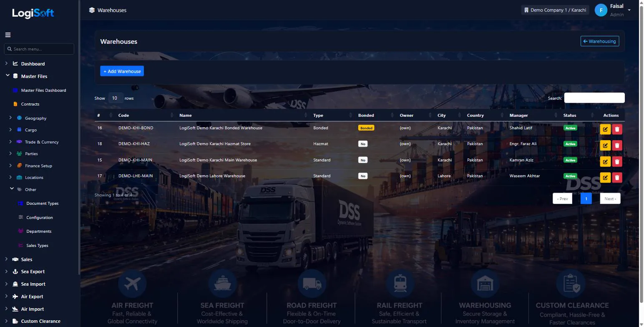This screenshot has width=644, height=327.
Task: Click the Trade & Currency icon
Action: point(19,142)
